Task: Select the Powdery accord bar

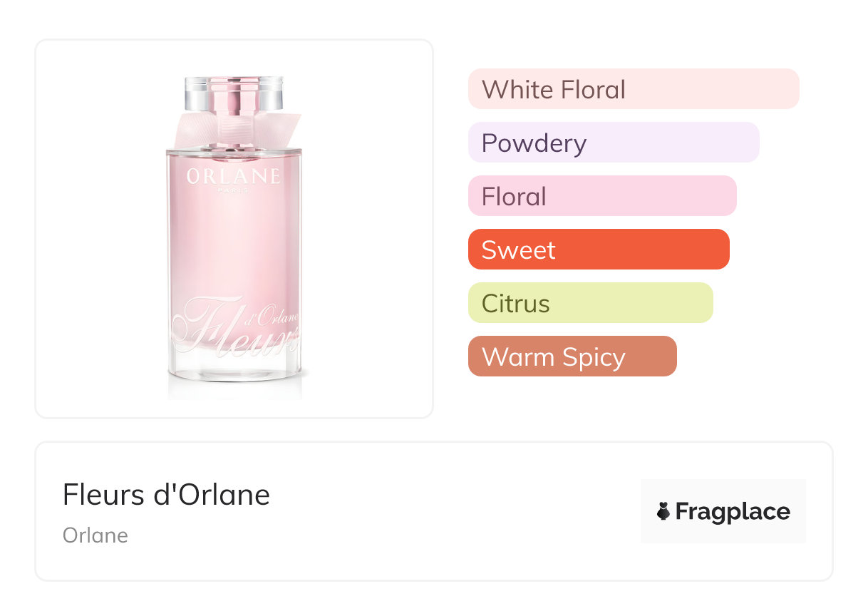Action: pyautogui.click(x=614, y=143)
